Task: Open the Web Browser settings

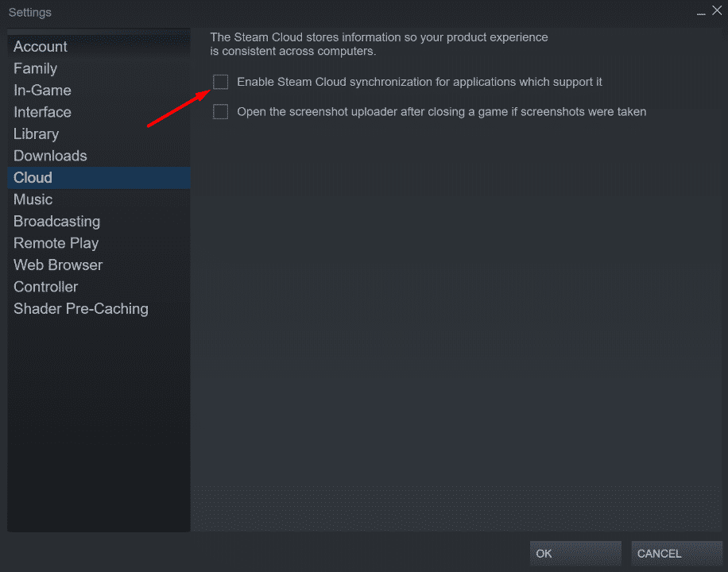Action: [57, 265]
